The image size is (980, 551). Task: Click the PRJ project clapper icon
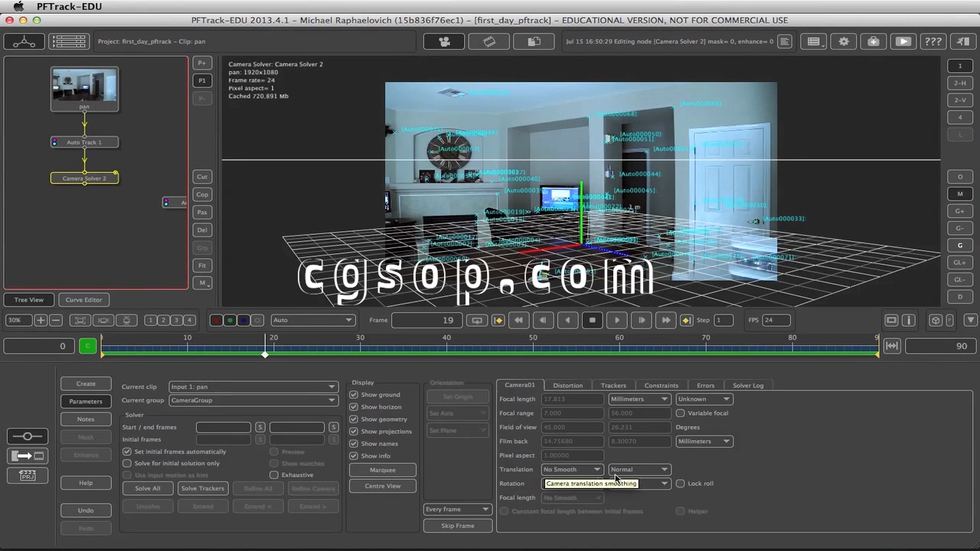[28, 475]
